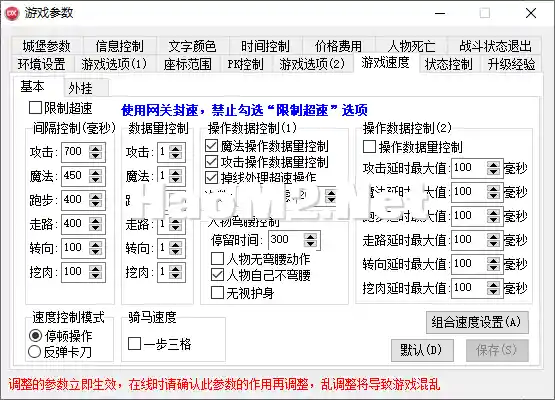Click the 游戏参数 window app icon
The height and width of the screenshot is (400, 555).
[x=12, y=13]
